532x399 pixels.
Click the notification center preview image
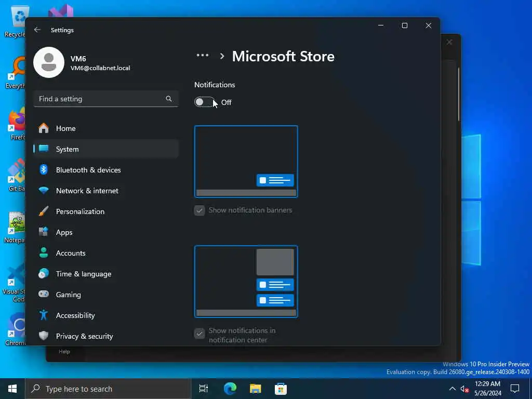[246, 282]
